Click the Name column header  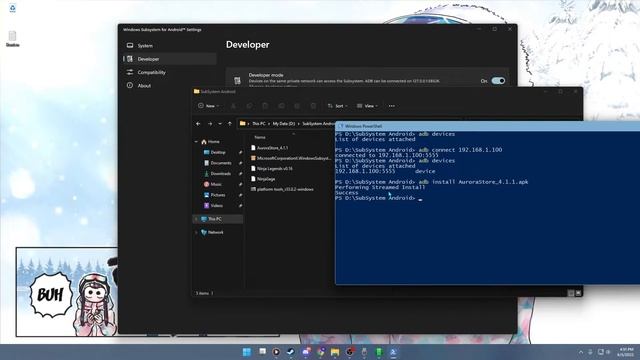tap(260, 138)
